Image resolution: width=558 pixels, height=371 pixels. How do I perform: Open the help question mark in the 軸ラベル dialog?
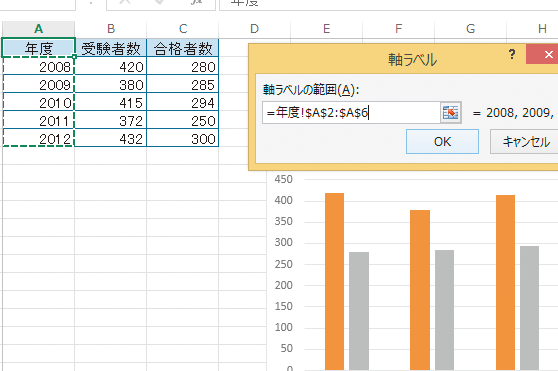[512, 54]
